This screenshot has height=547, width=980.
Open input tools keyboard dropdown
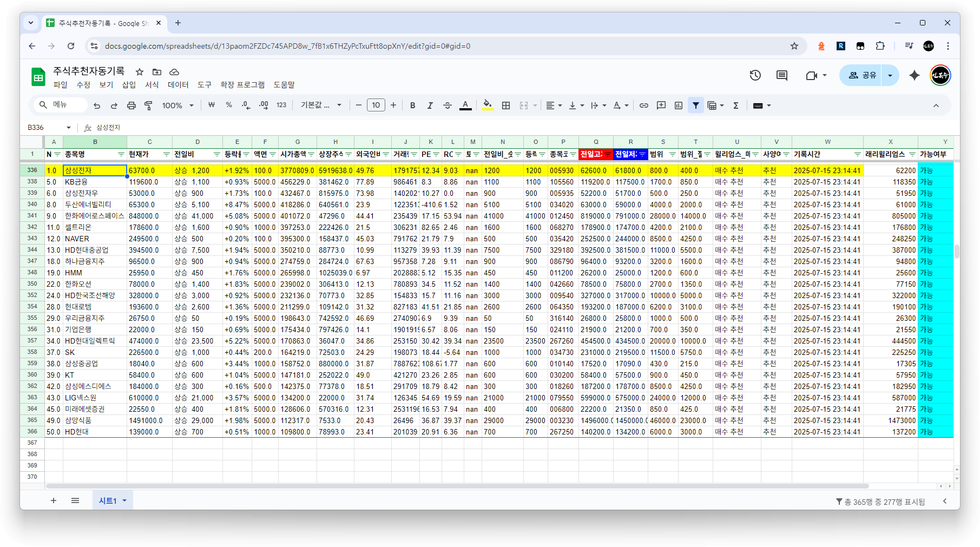[762, 106]
